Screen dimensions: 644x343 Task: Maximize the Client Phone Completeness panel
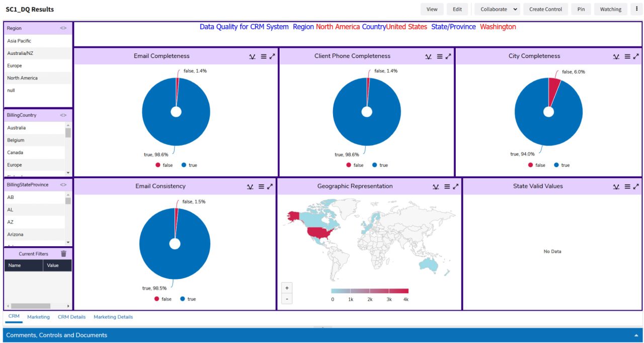click(x=448, y=56)
